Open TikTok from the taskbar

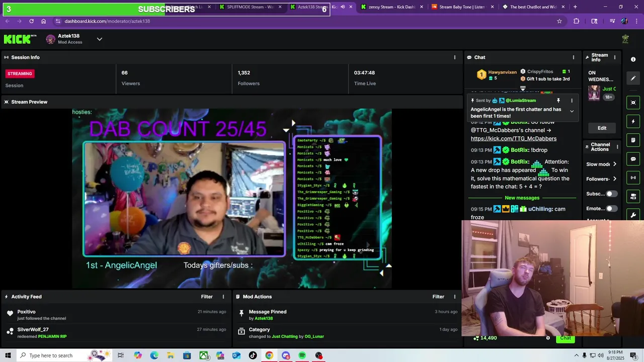click(253, 355)
